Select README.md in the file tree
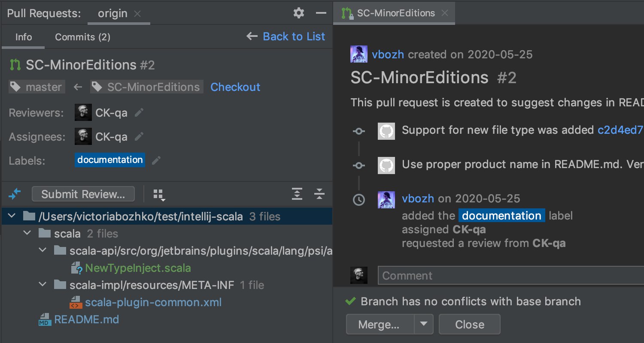Screen dimensions: 644x343 click(x=86, y=320)
